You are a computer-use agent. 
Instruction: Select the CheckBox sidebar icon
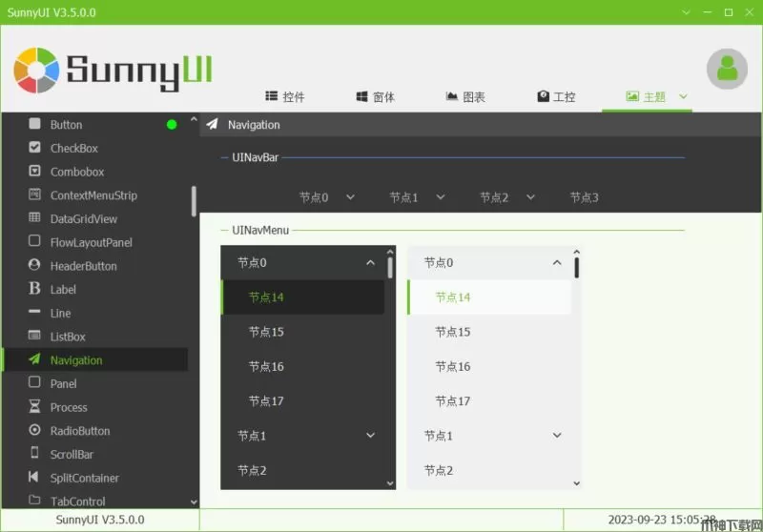coord(35,148)
